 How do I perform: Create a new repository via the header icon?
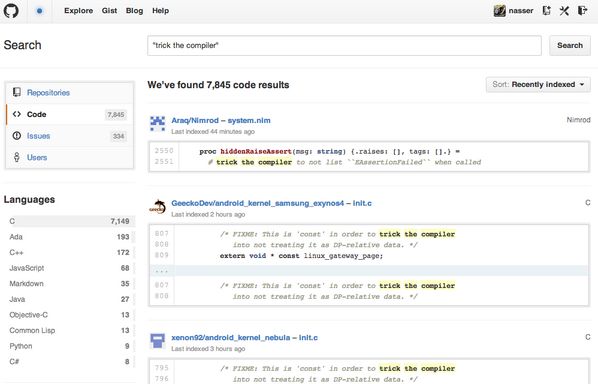pyautogui.click(x=547, y=11)
